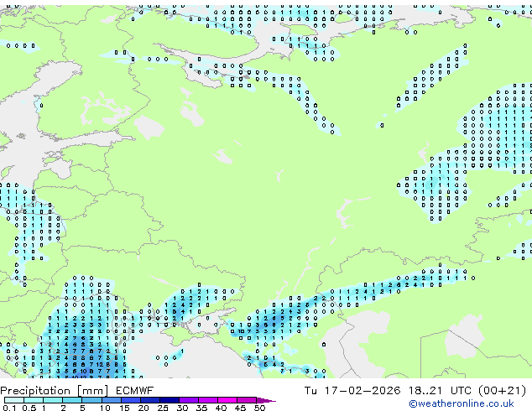Click the legend label "30"
Screen dimensions: 532x411
tap(183, 408)
